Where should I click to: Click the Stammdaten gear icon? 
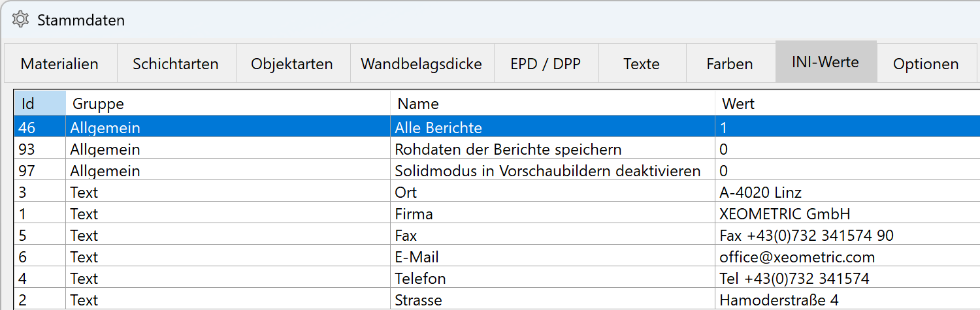20,20
